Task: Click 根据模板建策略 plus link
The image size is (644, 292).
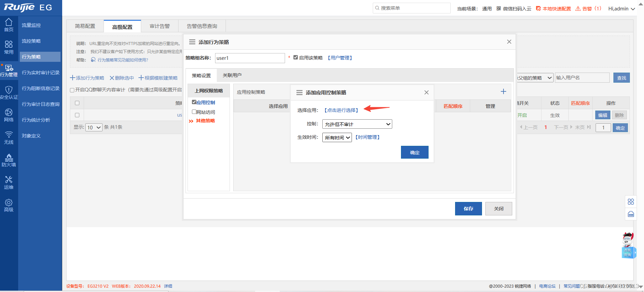Action: point(158,78)
